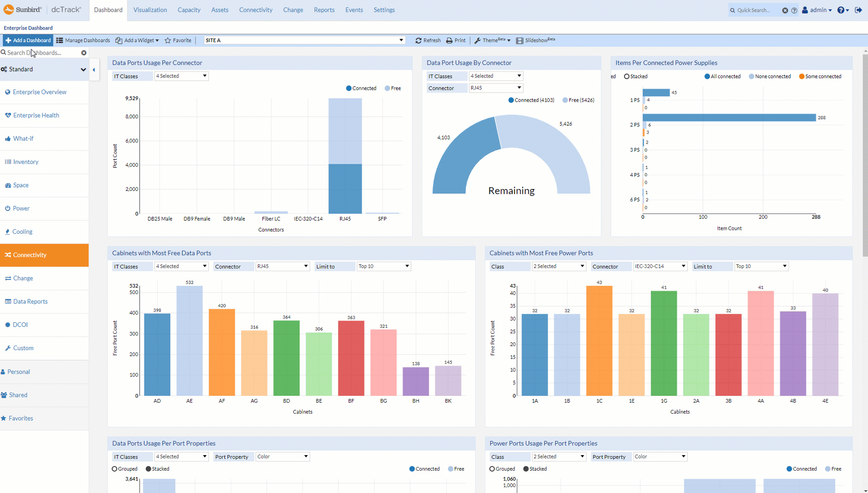Screen dimensions: 868x493
Task: Select the Stacked radio button in Items Per Connected Power Supplies
Action: 626,76
